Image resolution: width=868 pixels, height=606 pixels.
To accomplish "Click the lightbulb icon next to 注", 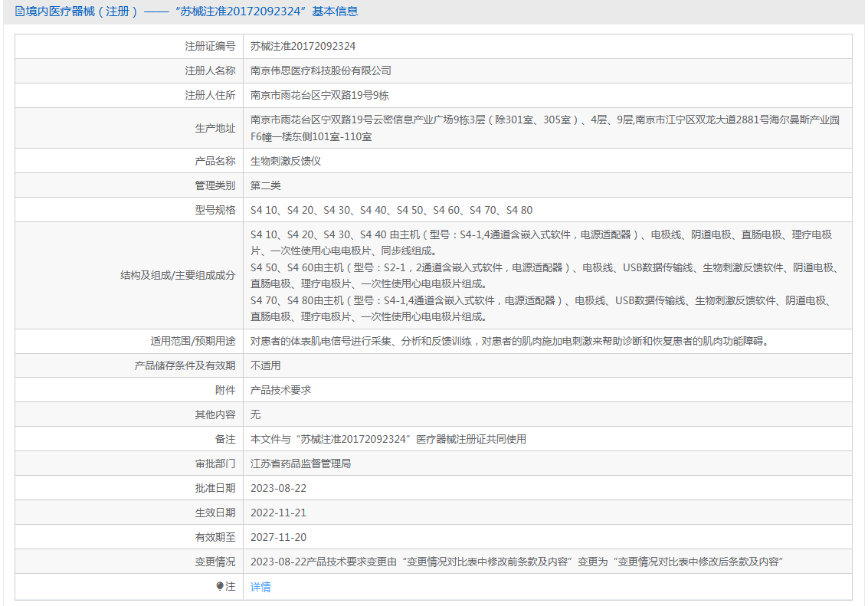I will (x=221, y=586).
